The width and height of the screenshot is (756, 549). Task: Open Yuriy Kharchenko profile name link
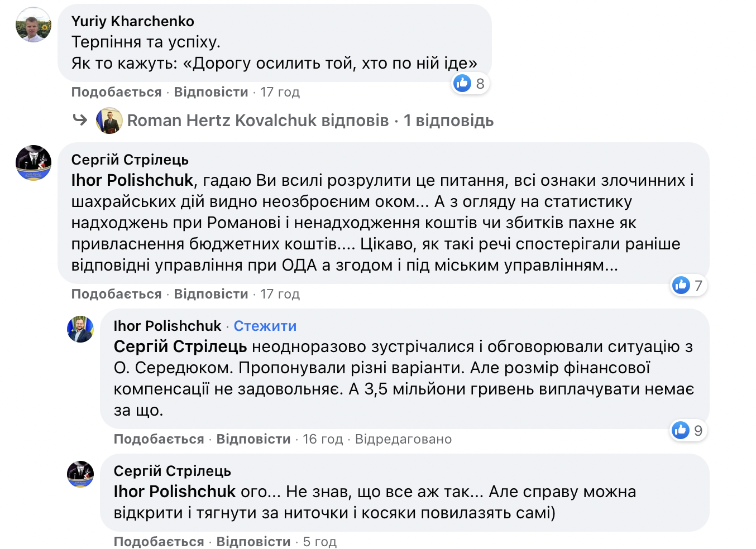tap(133, 21)
